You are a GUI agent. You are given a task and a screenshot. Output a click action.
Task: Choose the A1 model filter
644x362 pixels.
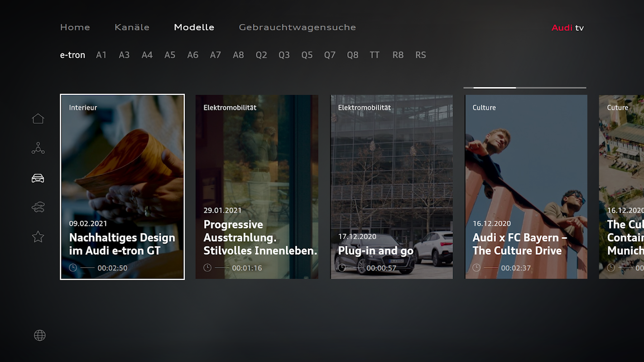point(101,55)
